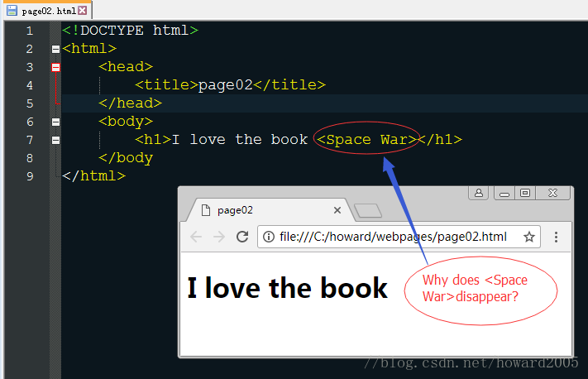Click the closing head tag on line 5

click(130, 103)
